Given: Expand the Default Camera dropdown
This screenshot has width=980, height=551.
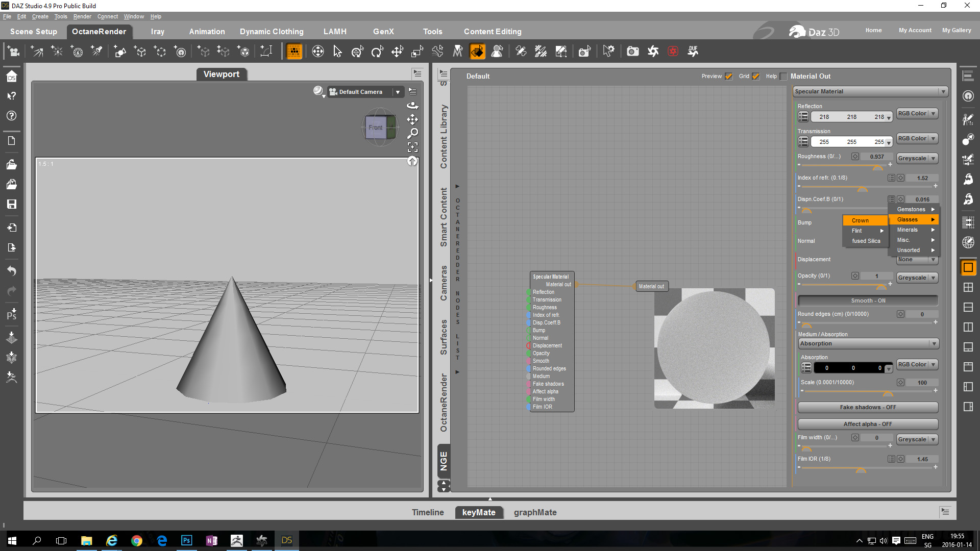Looking at the screenshot, I should (x=398, y=92).
